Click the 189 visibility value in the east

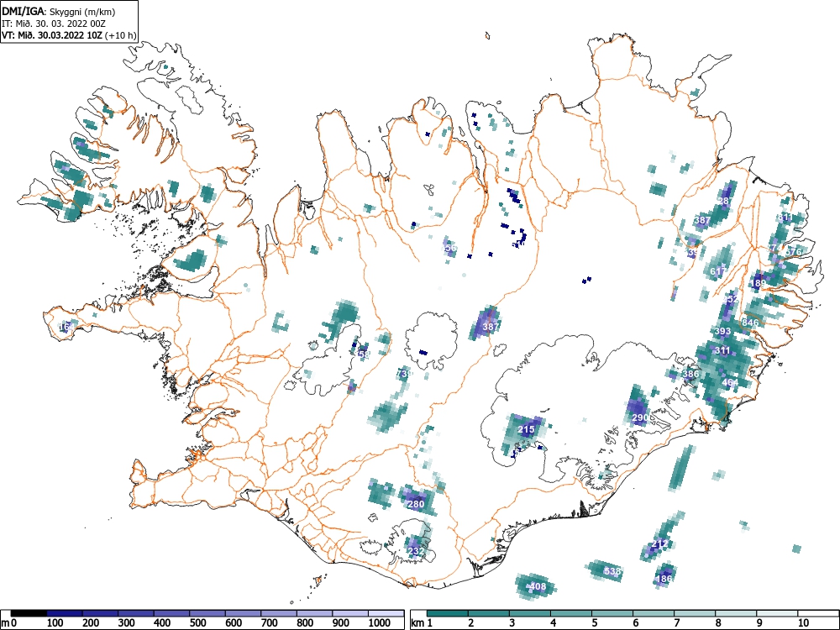click(x=759, y=283)
